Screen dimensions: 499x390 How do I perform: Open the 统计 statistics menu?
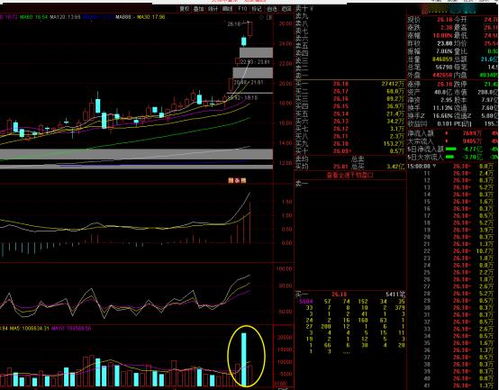213,9
